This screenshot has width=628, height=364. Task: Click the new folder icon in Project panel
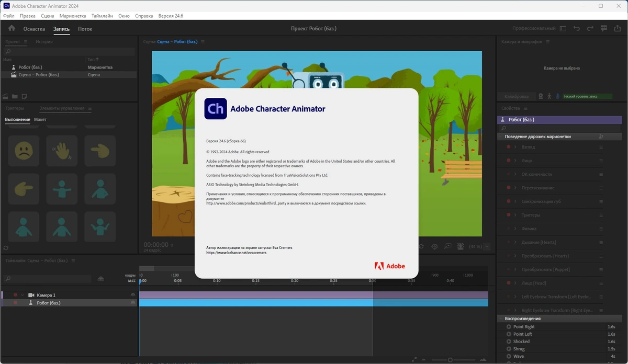[15, 96]
